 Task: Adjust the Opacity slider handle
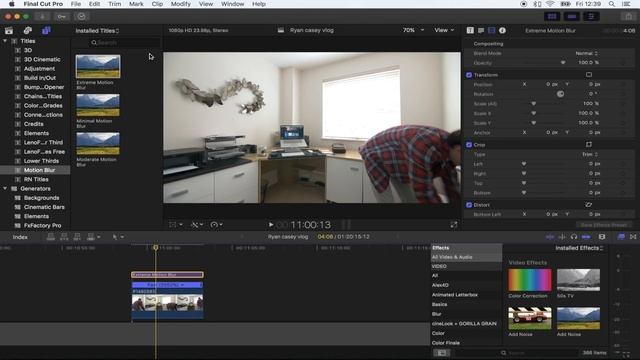coord(563,63)
